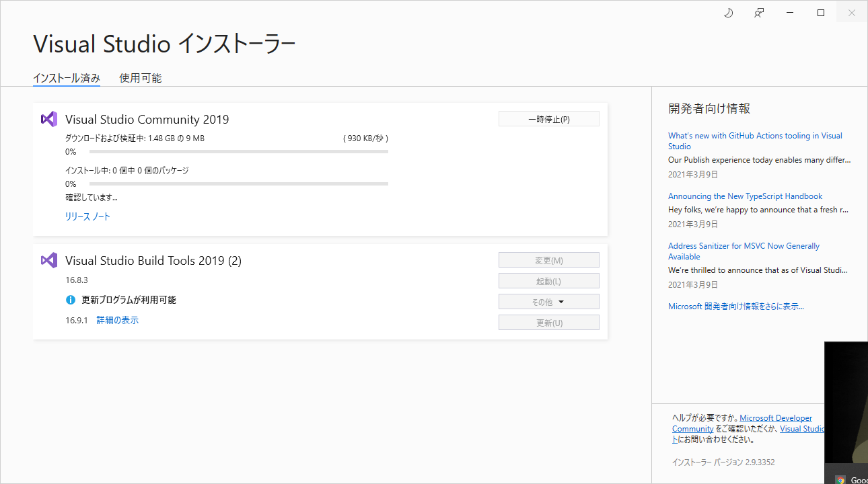Click the 更新プログラムが利用可能 text
Image resolution: width=868 pixels, height=484 pixels.
click(129, 300)
